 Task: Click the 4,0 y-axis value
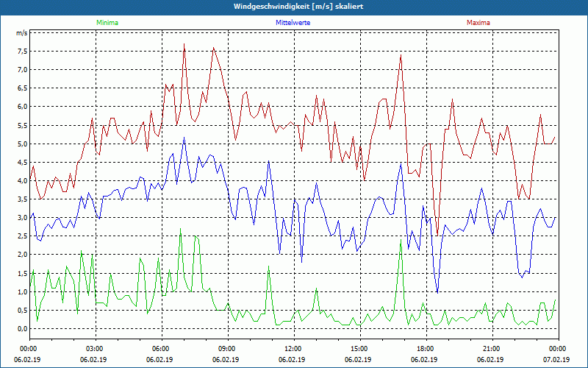point(23,180)
